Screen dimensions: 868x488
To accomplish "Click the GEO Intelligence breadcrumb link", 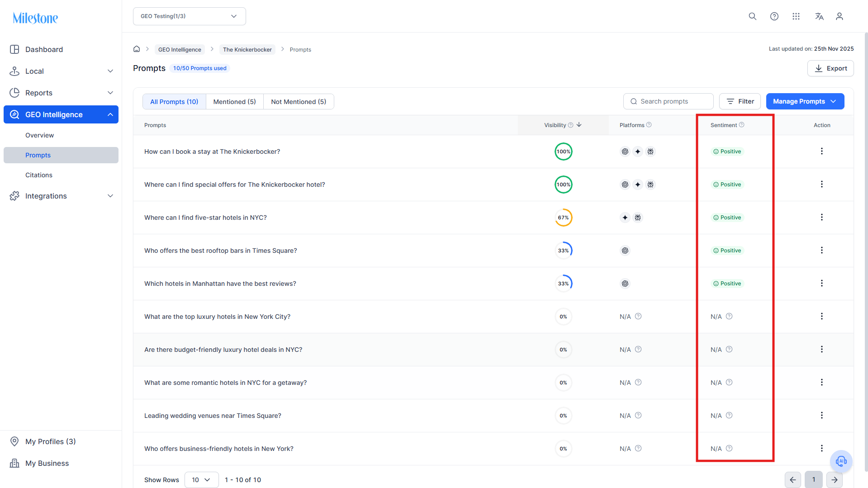I will tap(180, 49).
